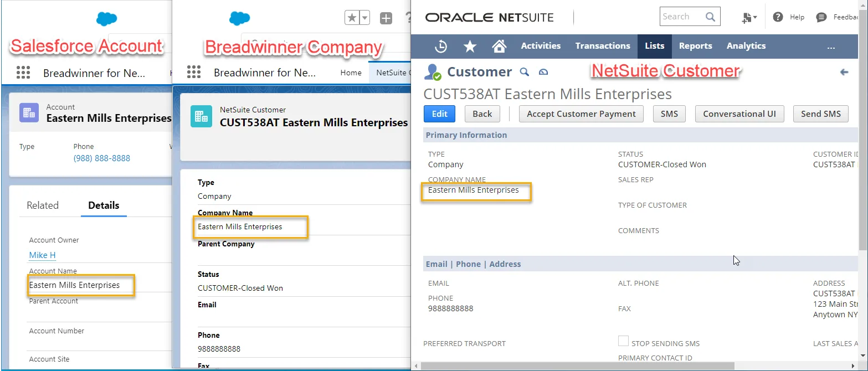Show more NetSuite menus via the ellipsis
The width and height of the screenshot is (868, 371).
click(x=831, y=47)
